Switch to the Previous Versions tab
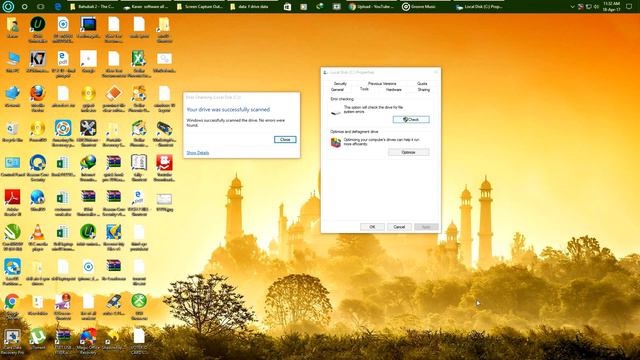This screenshot has width=640, height=360. point(382,83)
